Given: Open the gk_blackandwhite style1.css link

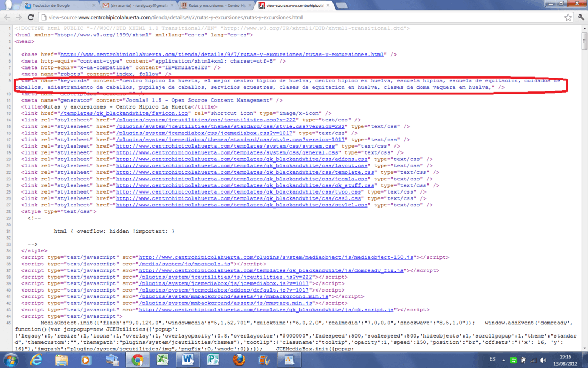Looking at the screenshot, I should click(x=242, y=205).
